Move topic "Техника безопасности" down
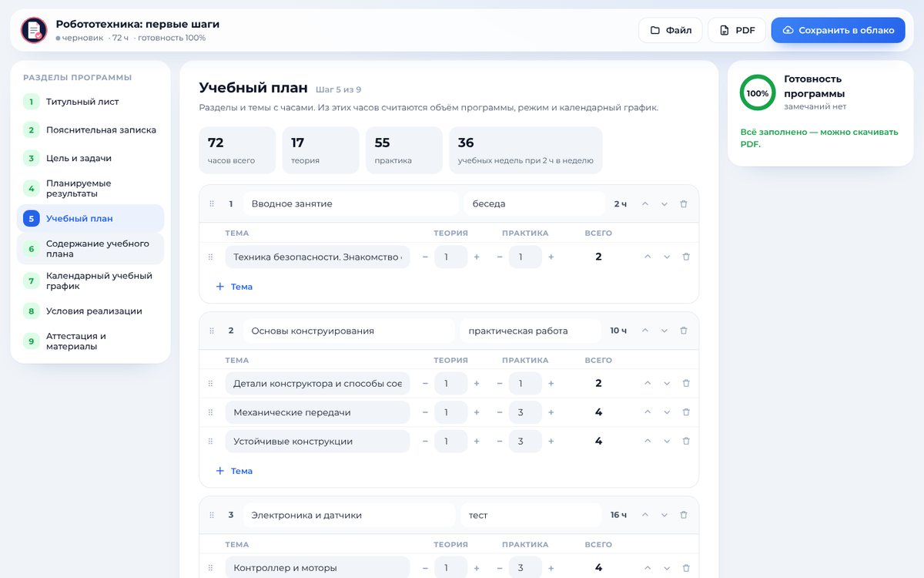This screenshot has width=924, height=578. click(x=667, y=257)
